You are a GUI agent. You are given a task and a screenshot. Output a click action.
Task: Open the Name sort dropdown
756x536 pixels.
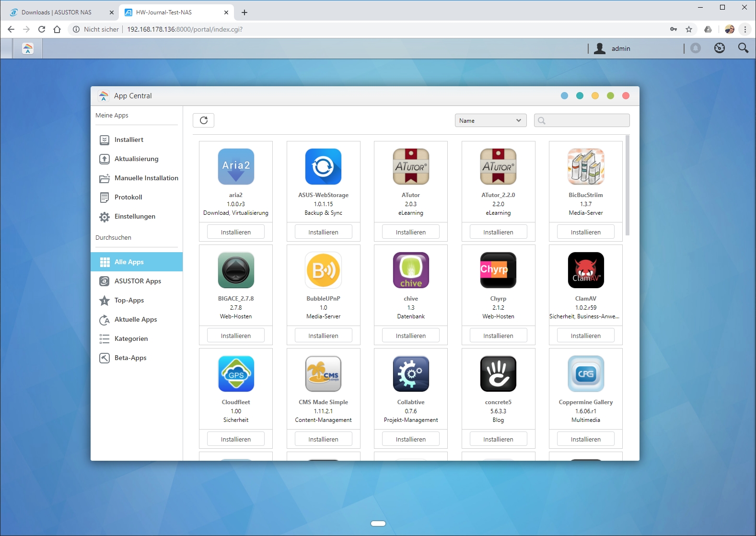[490, 120]
